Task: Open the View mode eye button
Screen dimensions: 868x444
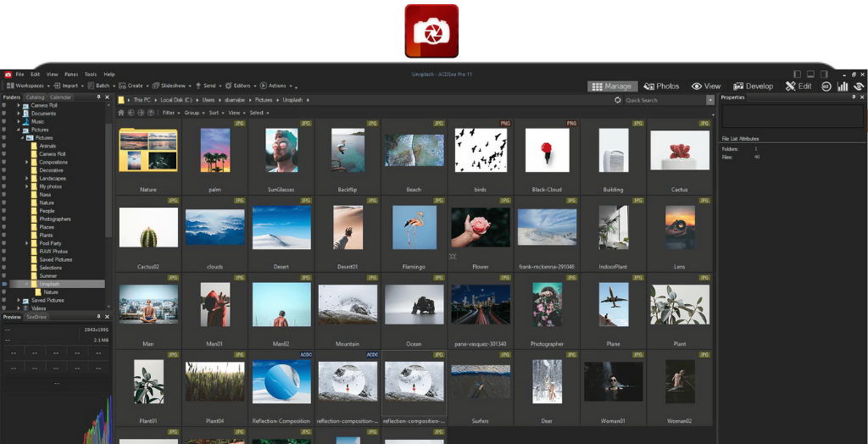Action: pyautogui.click(x=705, y=86)
